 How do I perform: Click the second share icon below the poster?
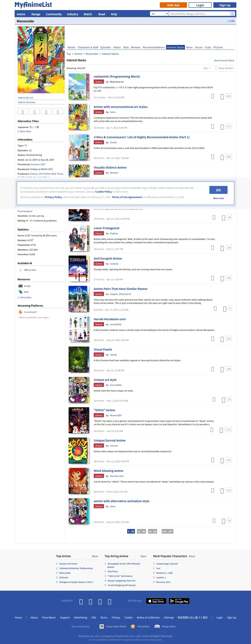(x=35, y=111)
